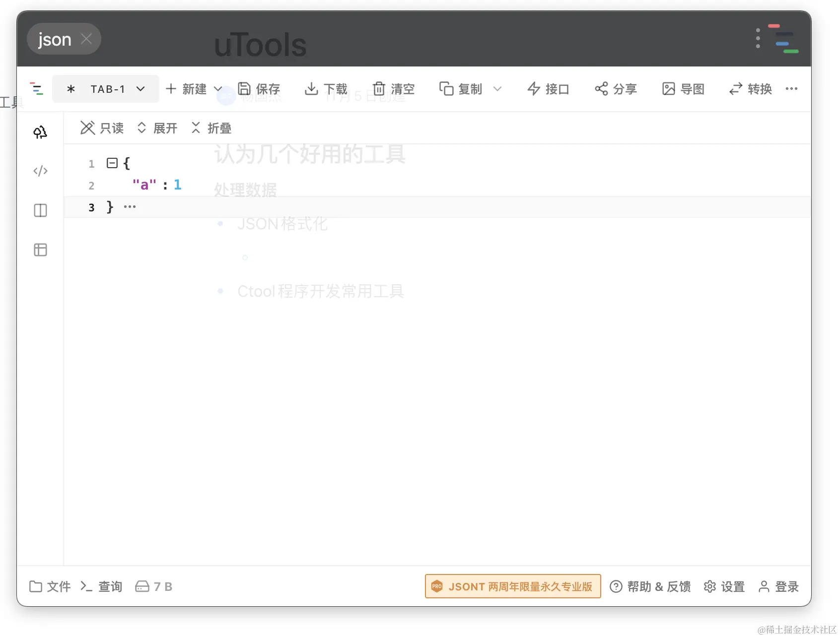Click the uTools three-dot menu icon
This screenshot has height=638, width=840.
pos(758,38)
